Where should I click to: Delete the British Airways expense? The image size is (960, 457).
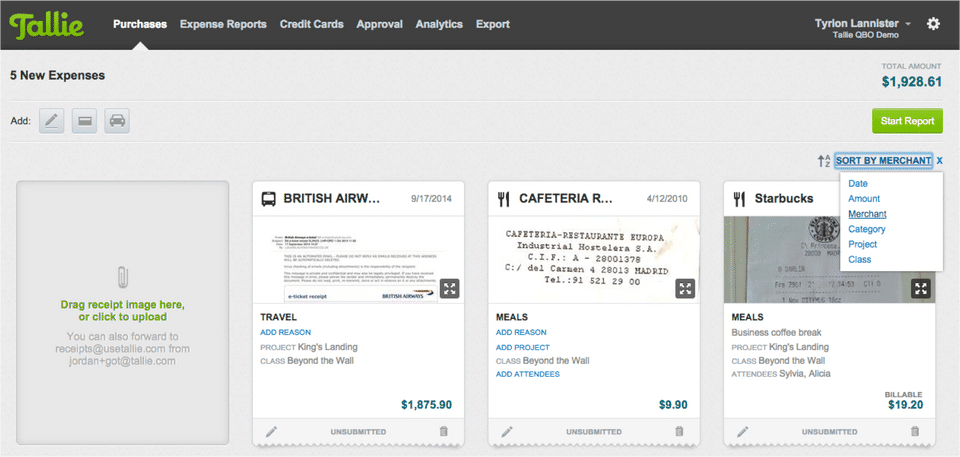(444, 431)
